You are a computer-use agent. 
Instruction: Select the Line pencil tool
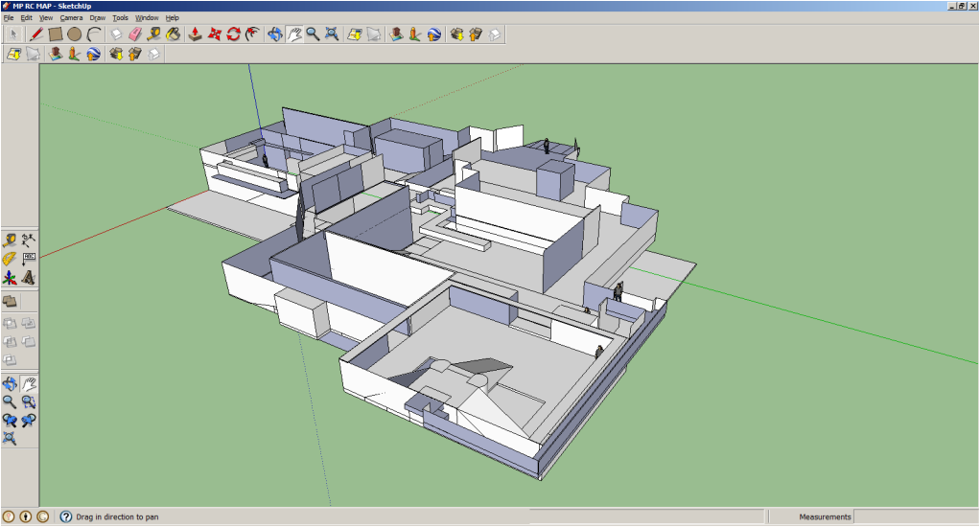pos(36,34)
